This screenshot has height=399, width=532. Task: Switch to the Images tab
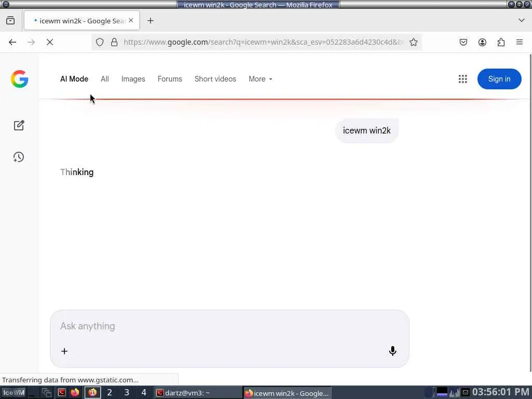(133, 79)
